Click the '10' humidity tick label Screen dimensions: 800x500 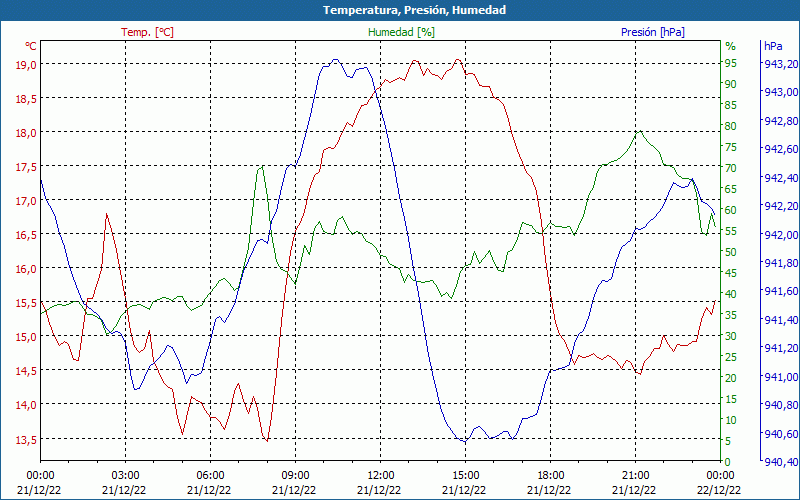tap(731, 420)
